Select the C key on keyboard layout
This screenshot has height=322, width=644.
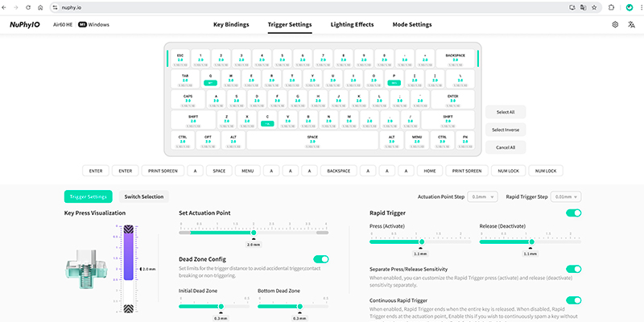pyautogui.click(x=267, y=119)
